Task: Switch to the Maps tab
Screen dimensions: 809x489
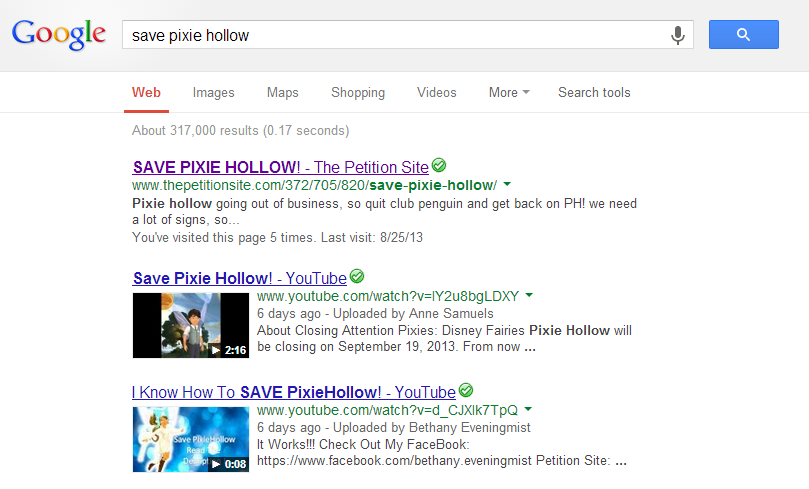Action: coord(282,93)
